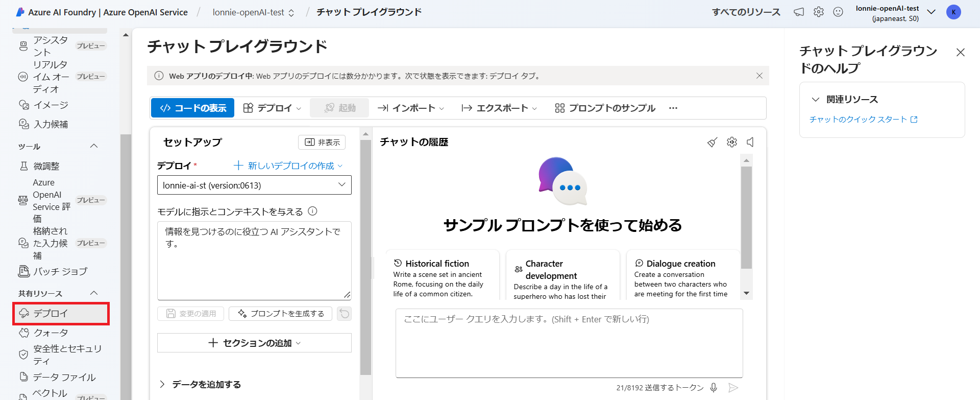Click the feedback smiley face icon
Viewport: 980px width, 400px height.
[x=838, y=12]
